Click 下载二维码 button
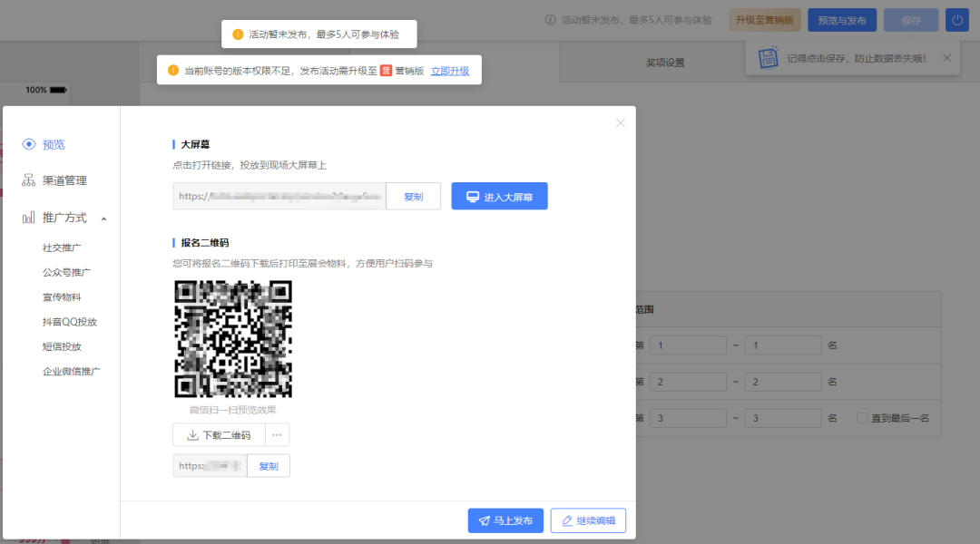 219,434
